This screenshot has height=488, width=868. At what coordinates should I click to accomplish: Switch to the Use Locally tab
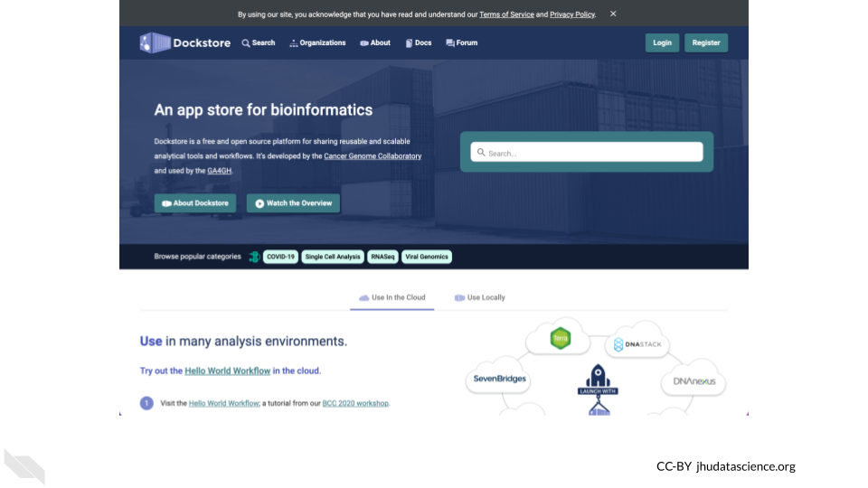[x=480, y=297]
